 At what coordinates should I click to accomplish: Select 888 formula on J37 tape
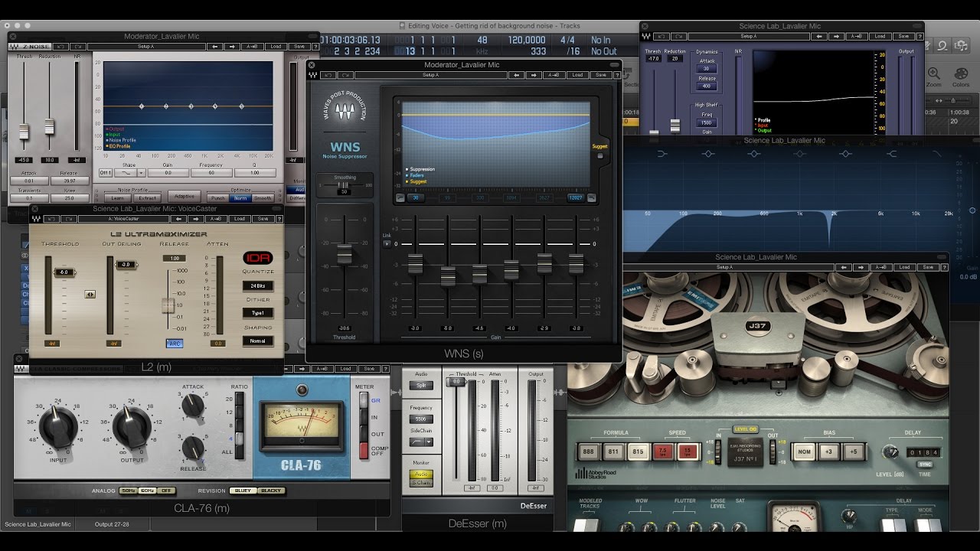589,451
